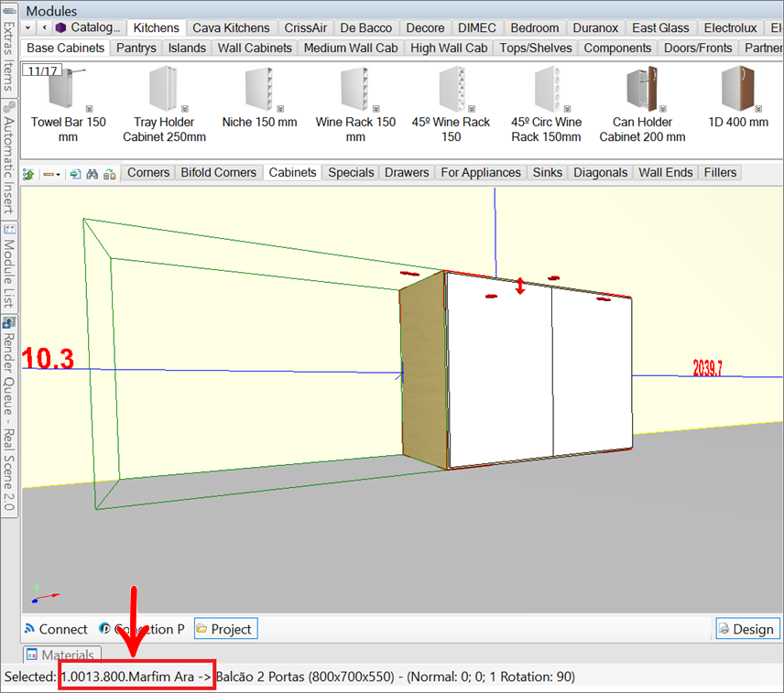Expand options for 45º Circ Wine Rack
784x693 pixels.
tap(568, 108)
